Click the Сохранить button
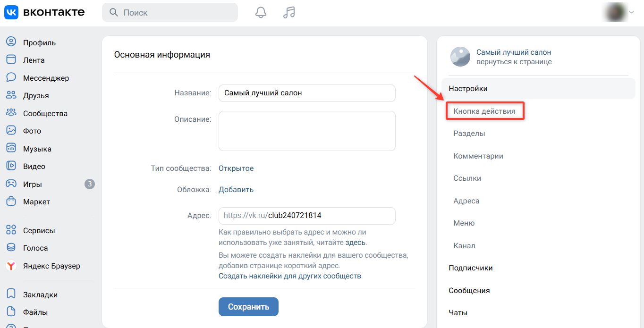 pyautogui.click(x=248, y=307)
